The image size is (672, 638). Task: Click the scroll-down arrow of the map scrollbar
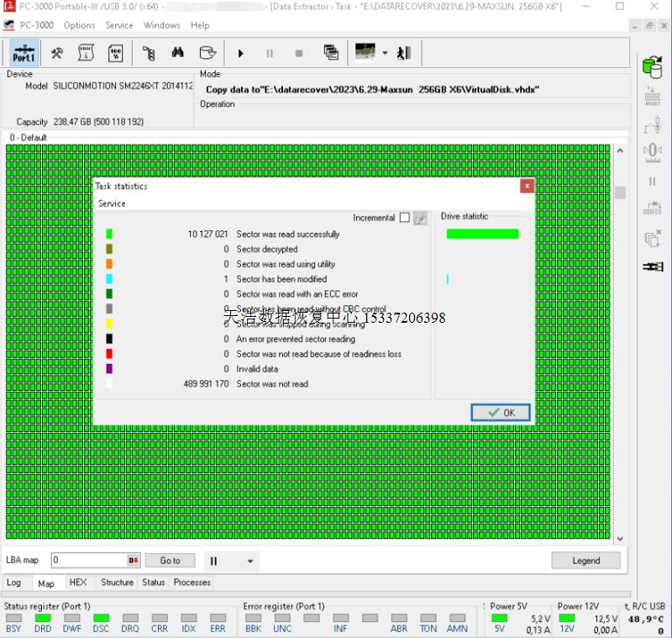pyautogui.click(x=620, y=538)
